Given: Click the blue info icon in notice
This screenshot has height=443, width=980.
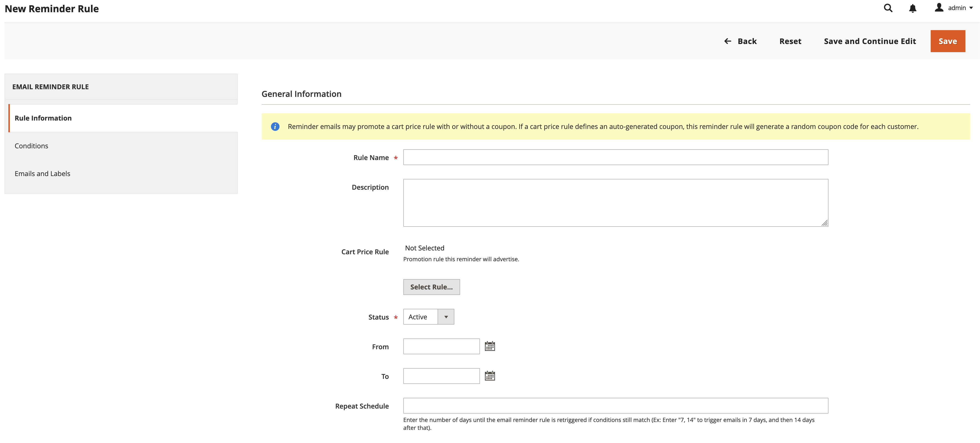Looking at the screenshot, I should point(275,127).
